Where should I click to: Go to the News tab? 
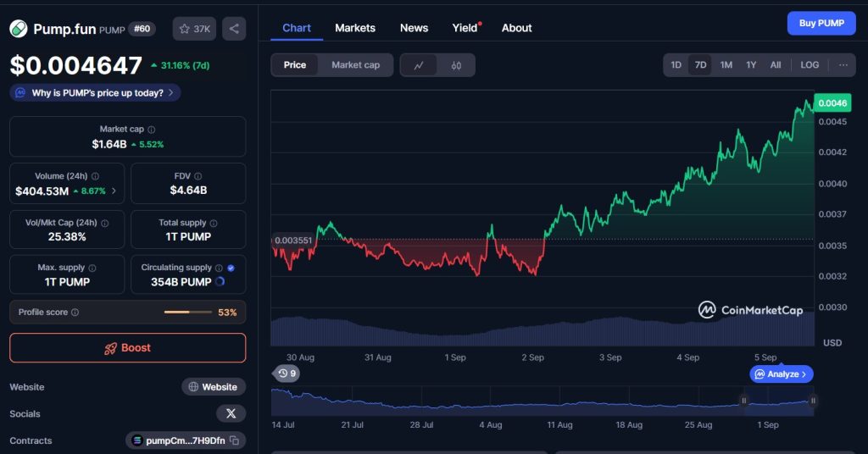(414, 28)
